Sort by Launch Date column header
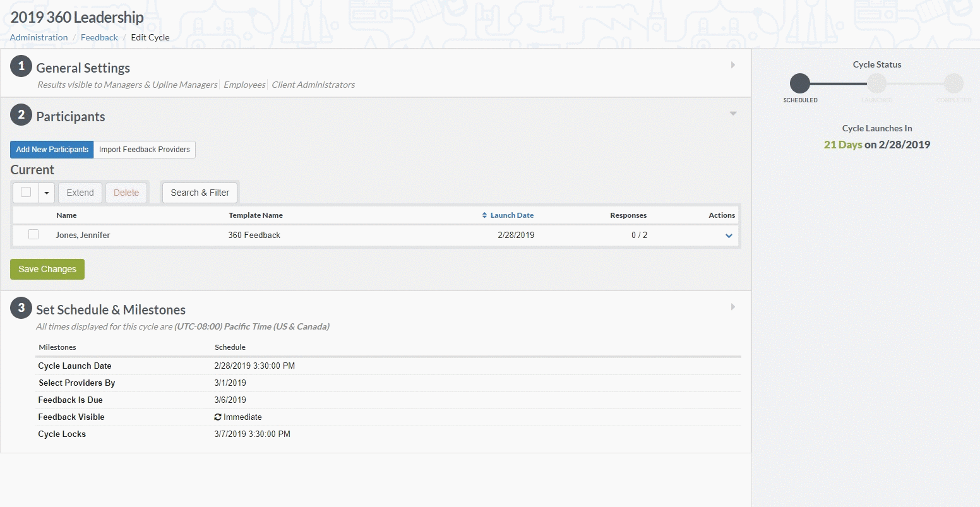 tap(512, 215)
